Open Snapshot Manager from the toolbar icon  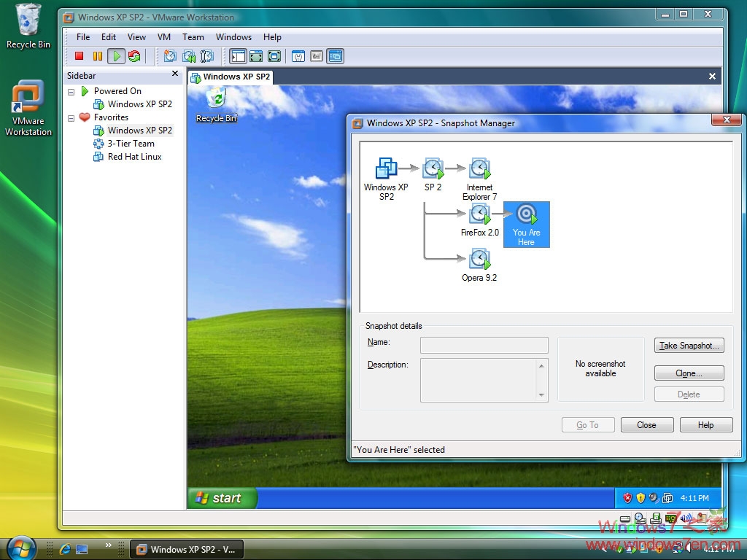point(207,56)
